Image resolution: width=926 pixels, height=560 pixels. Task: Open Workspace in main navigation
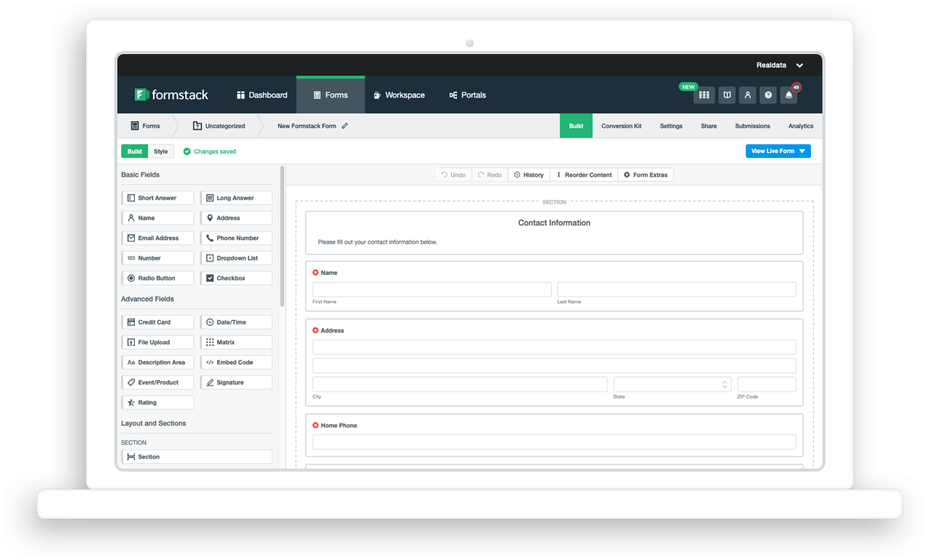click(399, 95)
